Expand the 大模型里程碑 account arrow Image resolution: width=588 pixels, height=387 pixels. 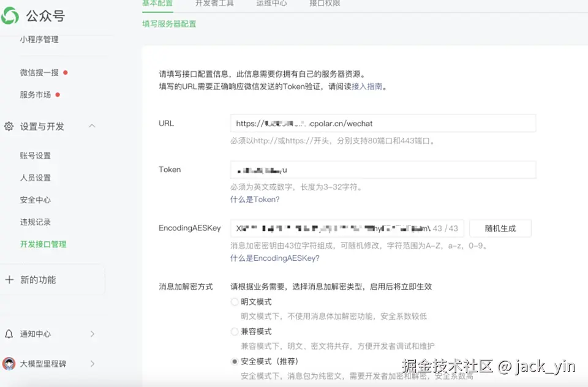click(92, 363)
